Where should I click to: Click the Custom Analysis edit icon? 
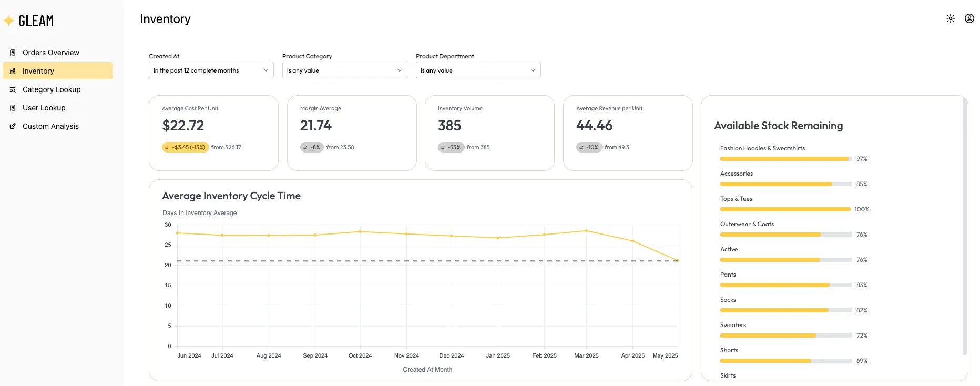click(13, 126)
